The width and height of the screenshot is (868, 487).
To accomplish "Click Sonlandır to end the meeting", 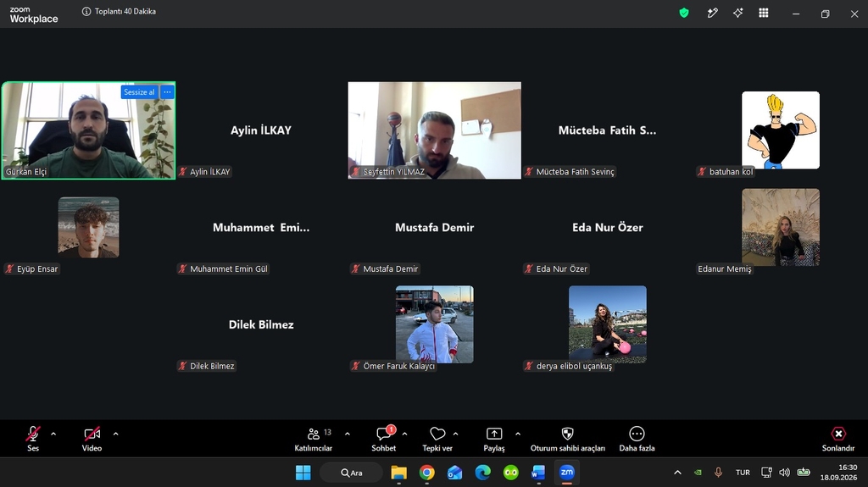I will coord(838,440).
